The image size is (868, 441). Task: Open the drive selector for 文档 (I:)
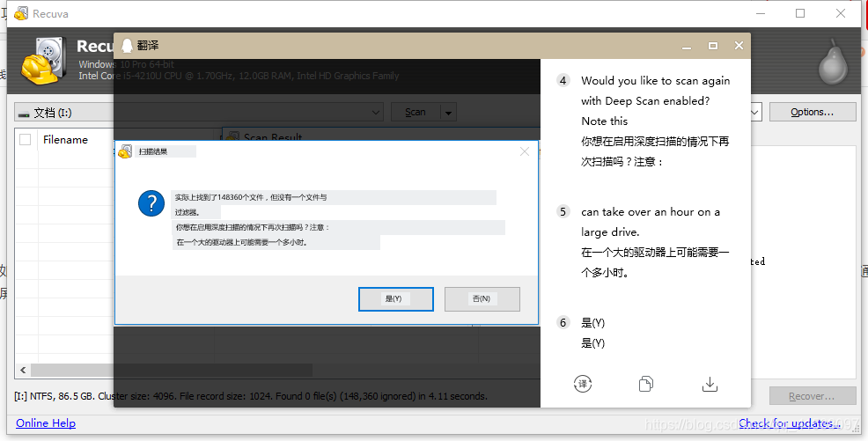[199, 113]
